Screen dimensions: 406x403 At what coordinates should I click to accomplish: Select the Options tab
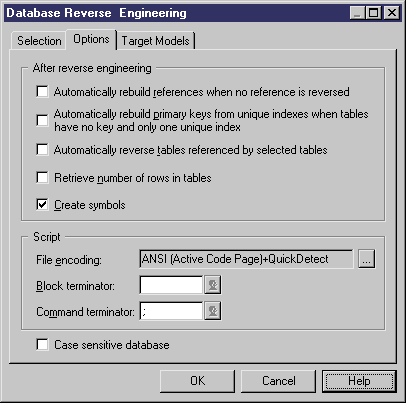click(x=91, y=39)
